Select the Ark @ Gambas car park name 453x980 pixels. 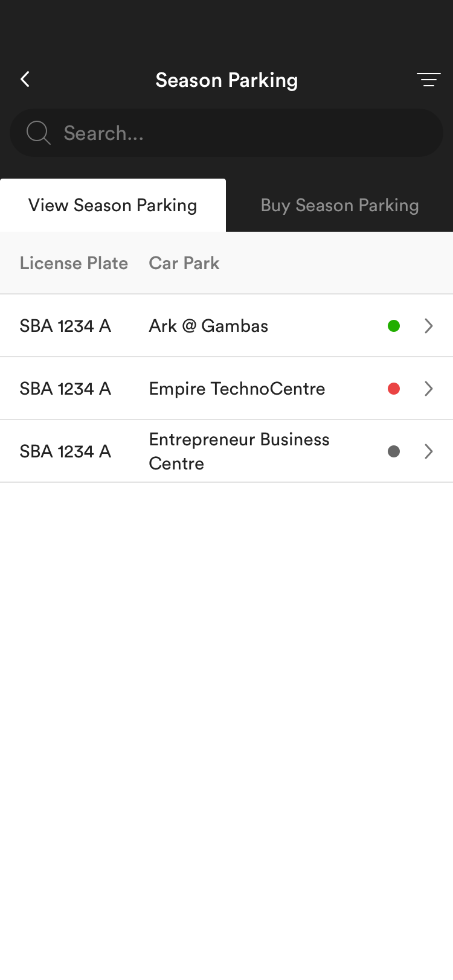[x=208, y=326]
